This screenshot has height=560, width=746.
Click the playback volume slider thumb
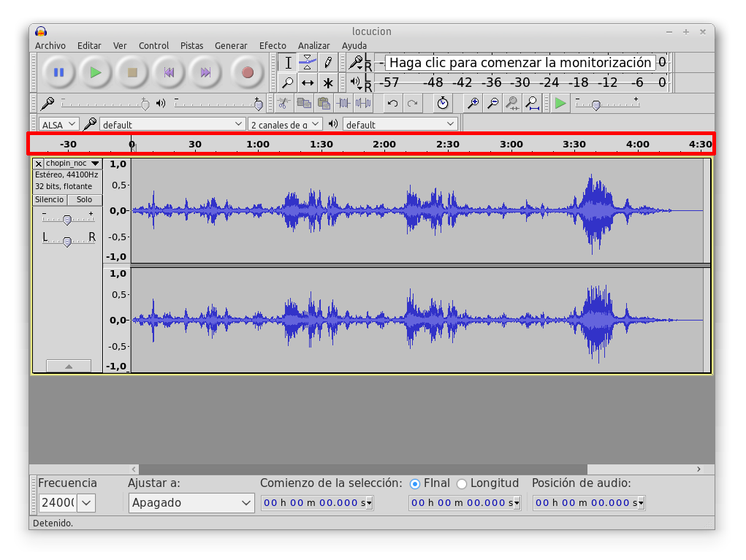click(x=259, y=104)
